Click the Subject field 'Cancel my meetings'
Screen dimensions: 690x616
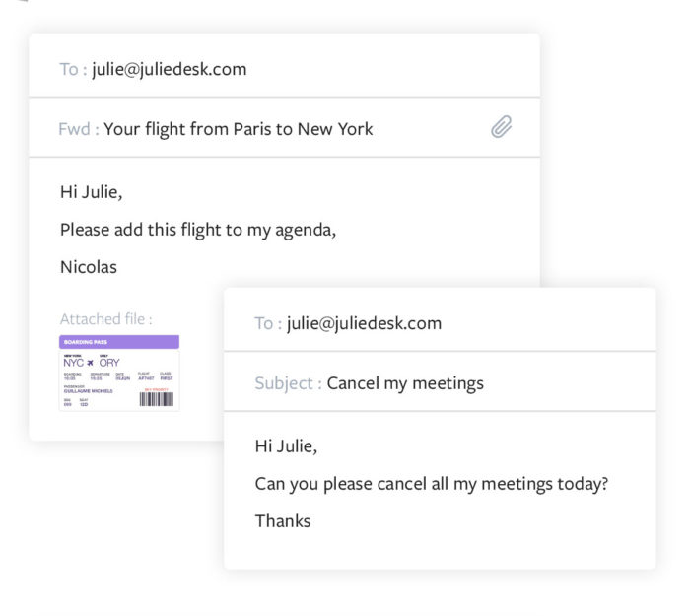(405, 383)
